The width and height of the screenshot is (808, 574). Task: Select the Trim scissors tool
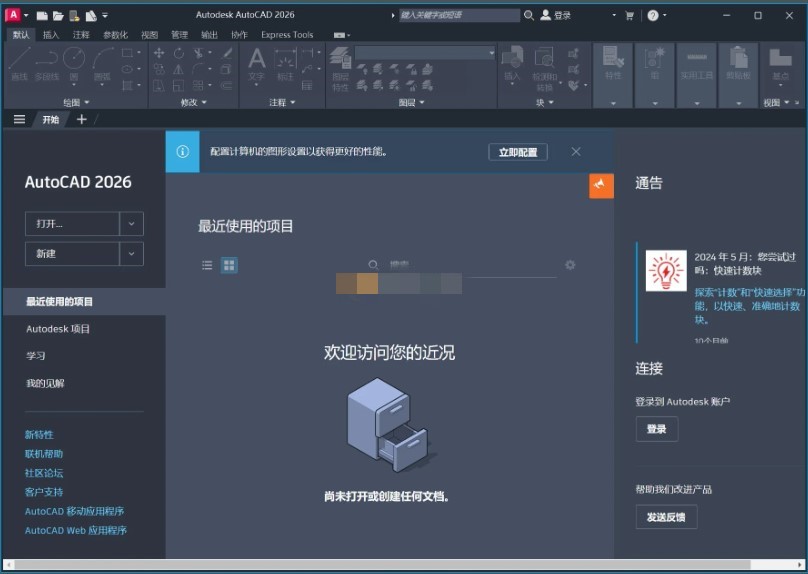(x=198, y=53)
